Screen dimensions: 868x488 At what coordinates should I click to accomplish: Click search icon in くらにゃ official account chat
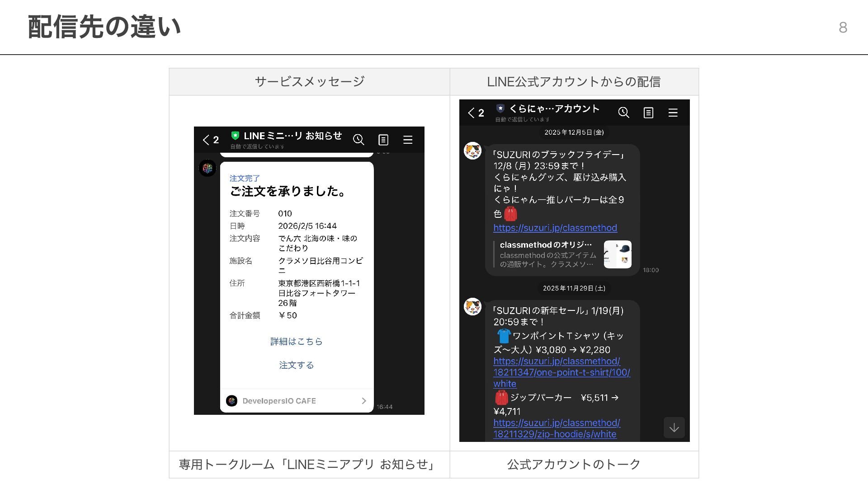(x=623, y=113)
